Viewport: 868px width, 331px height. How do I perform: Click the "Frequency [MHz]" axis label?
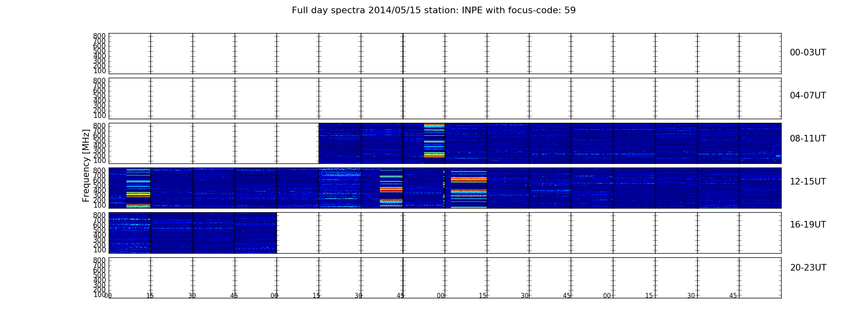point(86,165)
